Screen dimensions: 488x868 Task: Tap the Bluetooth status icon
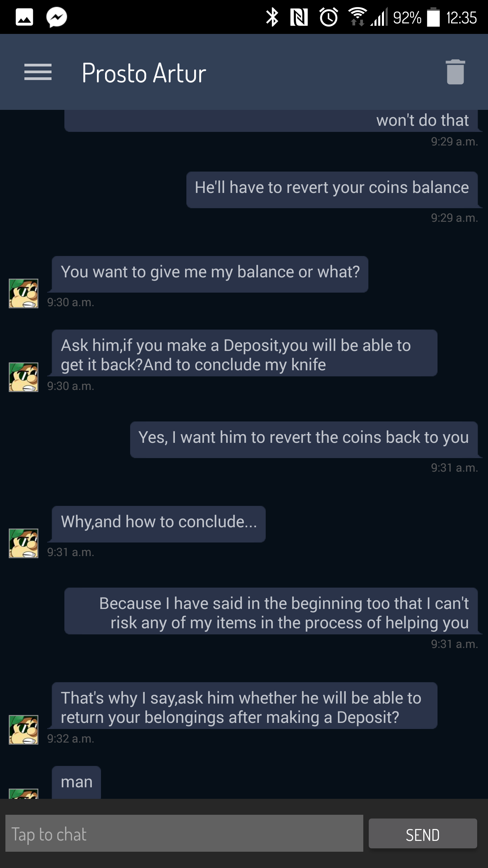click(272, 17)
